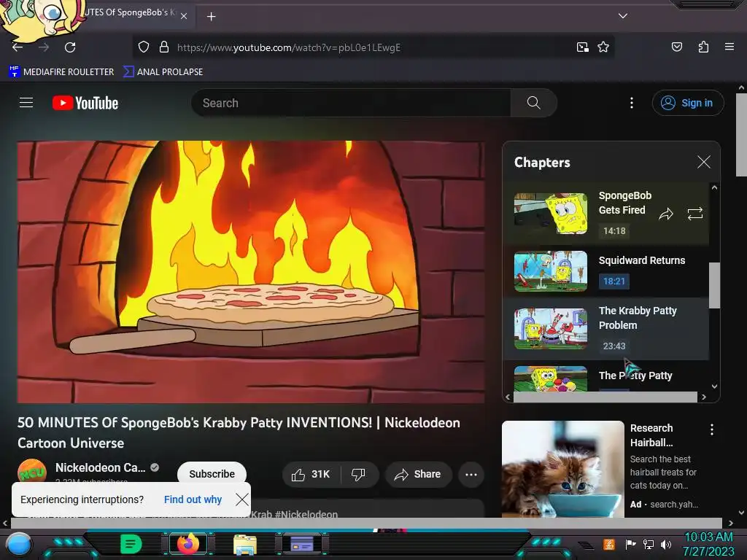Click the Action Center flag tray icon
Screen dimensions: 747x560
[x=630, y=544]
